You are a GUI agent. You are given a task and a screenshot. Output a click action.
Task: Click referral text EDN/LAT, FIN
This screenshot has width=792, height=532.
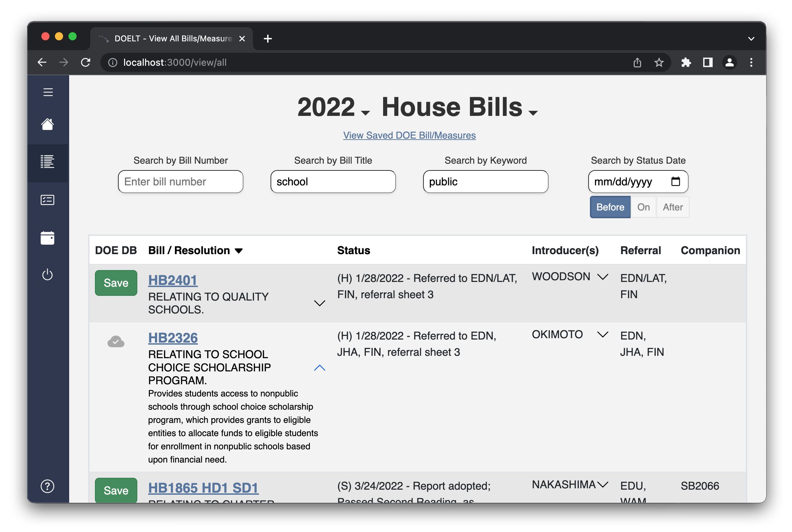pyautogui.click(x=643, y=286)
